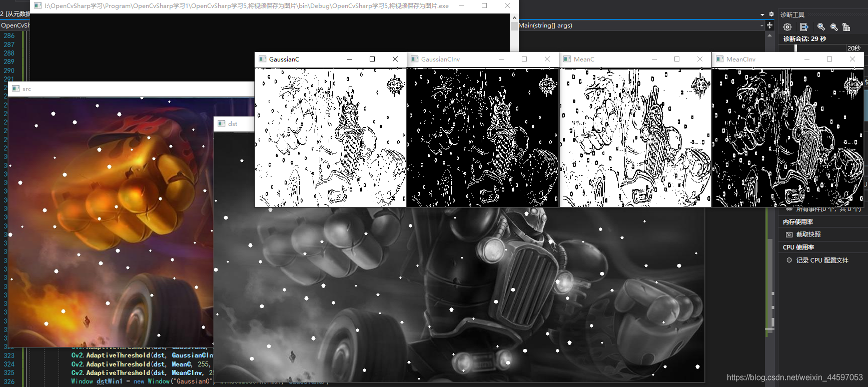Enable Record CPU Profile radio button
This screenshot has height=387, width=868.
789,260
